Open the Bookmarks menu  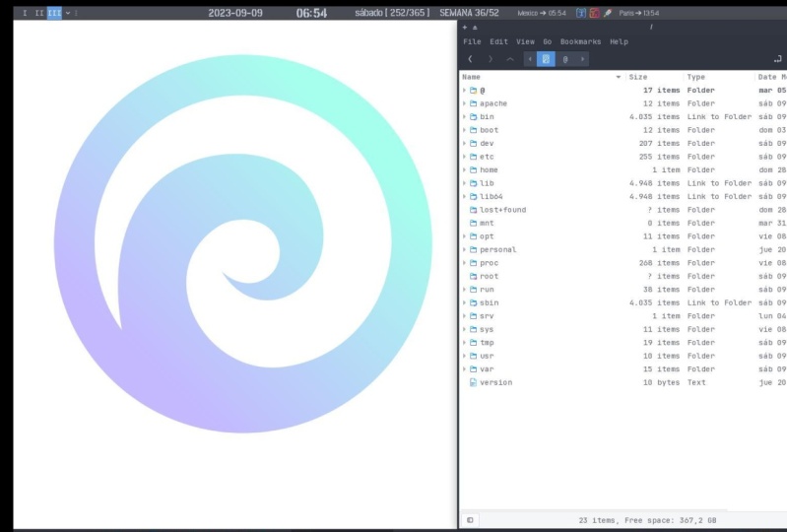click(x=581, y=41)
